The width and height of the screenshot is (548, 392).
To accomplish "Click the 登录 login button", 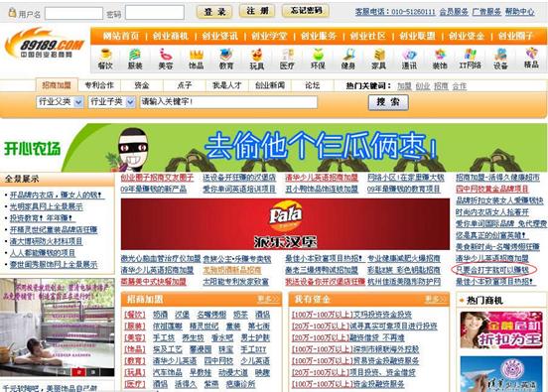I will (214, 12).
